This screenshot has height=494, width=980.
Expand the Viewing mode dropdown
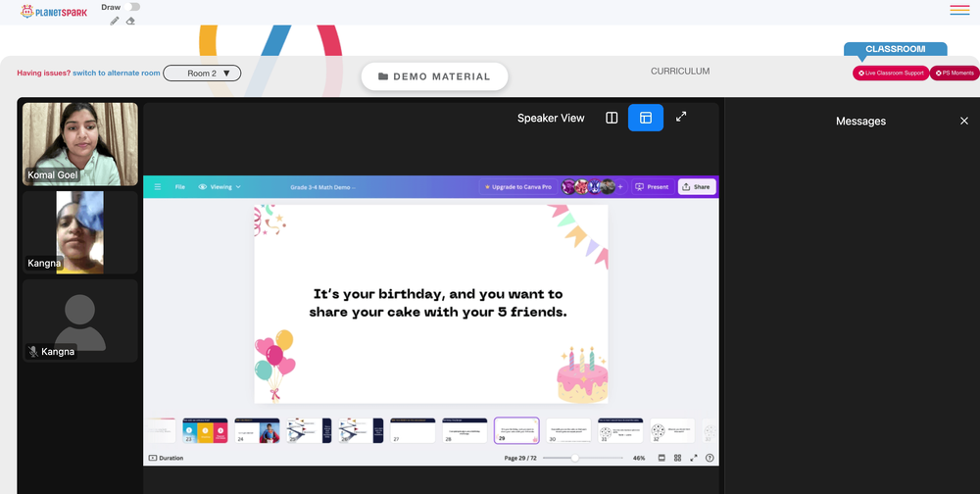coord(220,187)
